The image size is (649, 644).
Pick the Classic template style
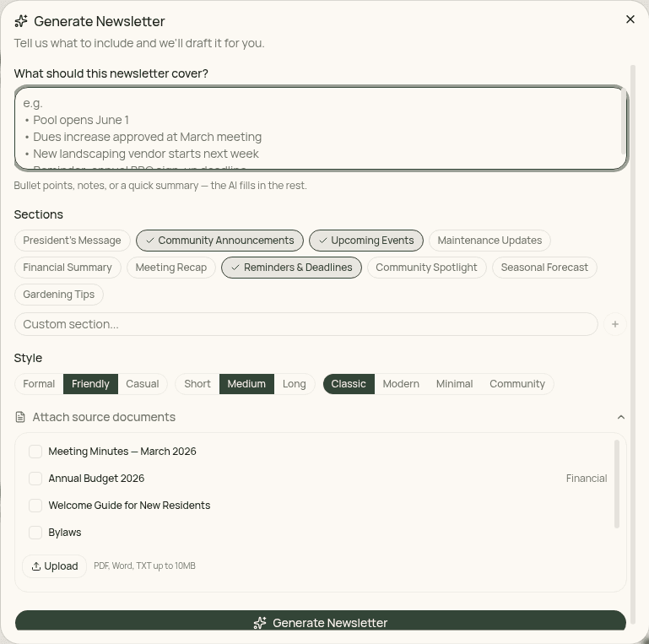pyautogui.click(x=349, y=384)
